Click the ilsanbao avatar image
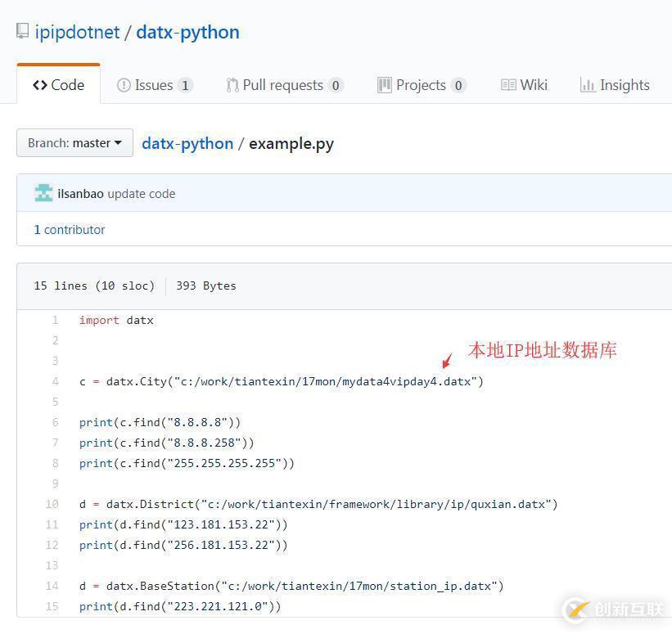 pos(43,193)
